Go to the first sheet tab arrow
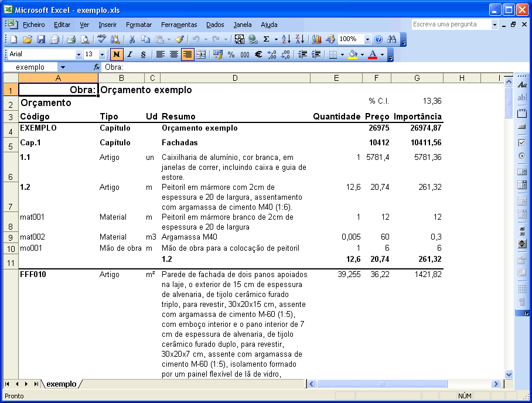 tap(7, 384)
